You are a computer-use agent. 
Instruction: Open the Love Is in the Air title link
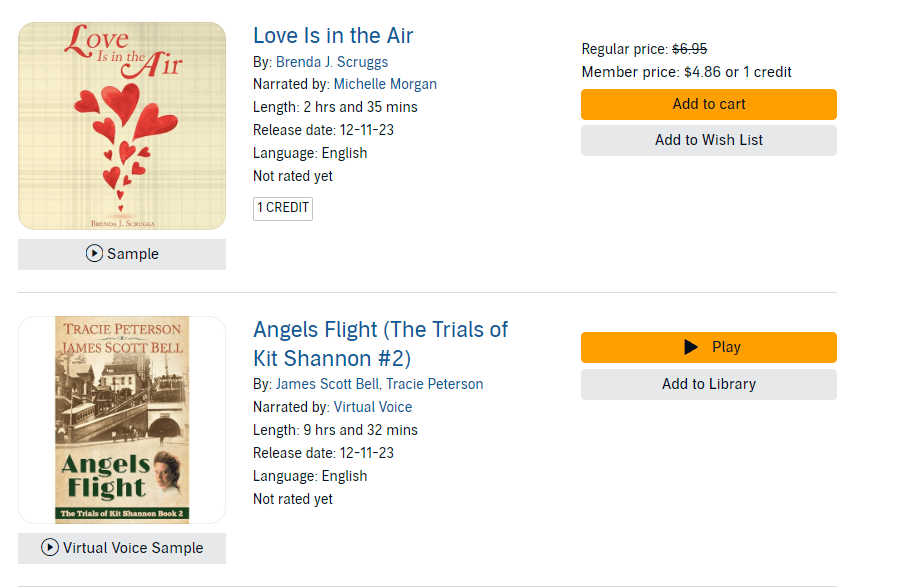(333, 36)
